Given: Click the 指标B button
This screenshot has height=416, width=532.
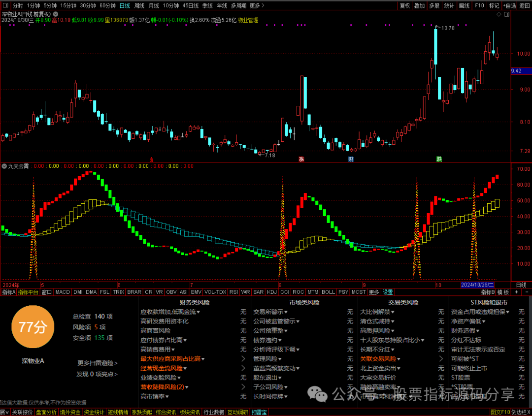Looking at the screenshot, I should (x=488, y=292).
